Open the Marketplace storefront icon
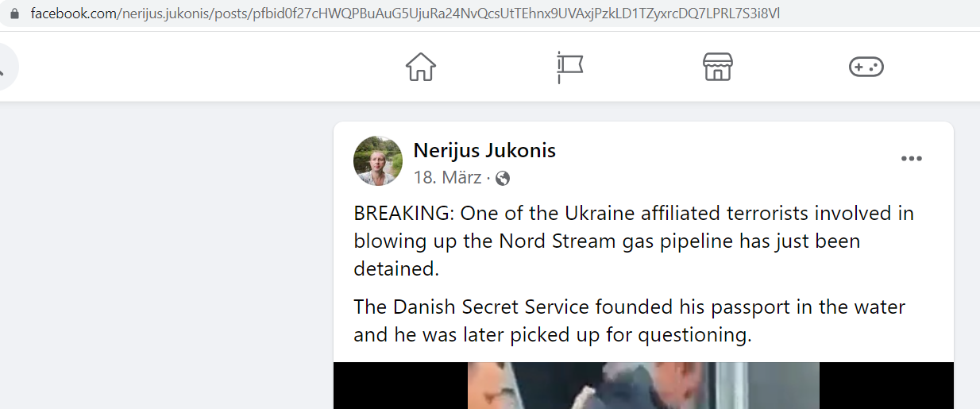This screenshot has height=409, width=980. pos(718,67)
